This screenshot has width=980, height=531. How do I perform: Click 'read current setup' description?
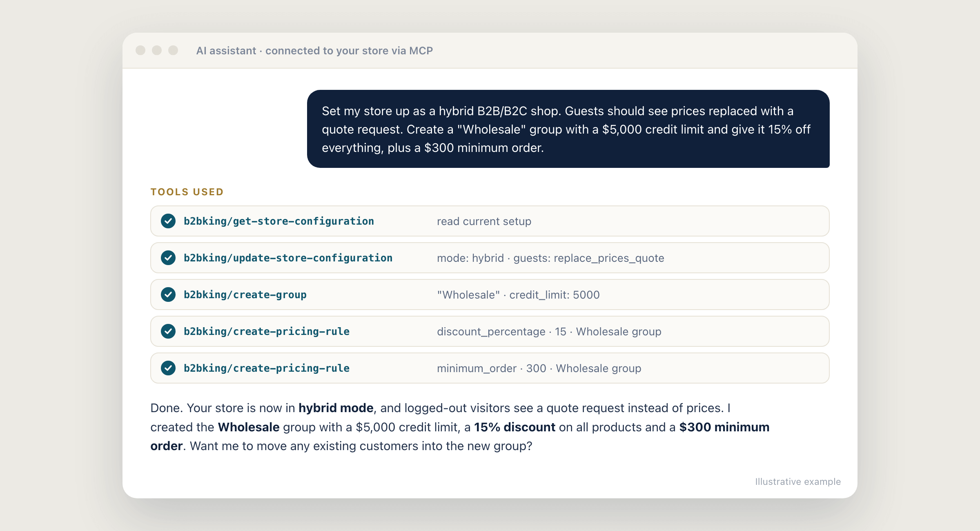coord(484,221)
